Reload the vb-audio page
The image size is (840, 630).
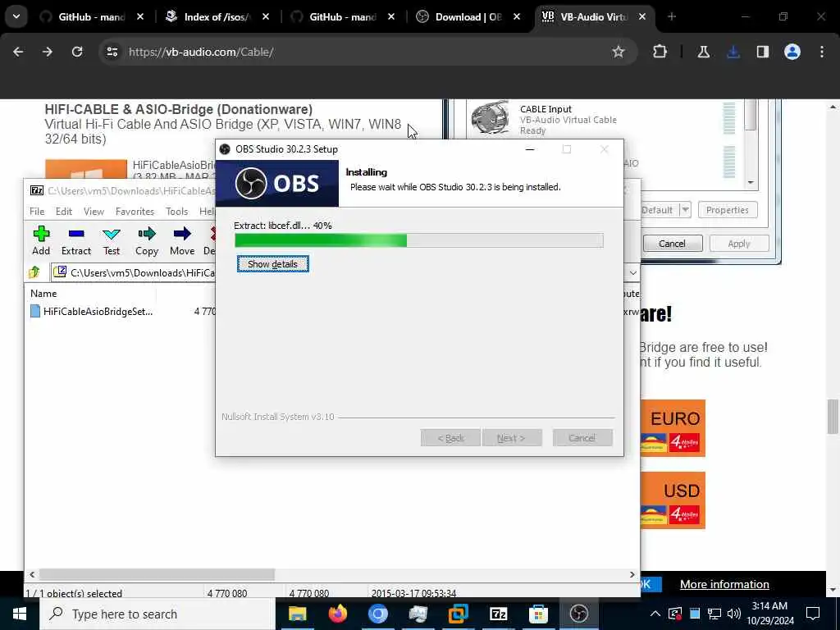pos(77,52)
